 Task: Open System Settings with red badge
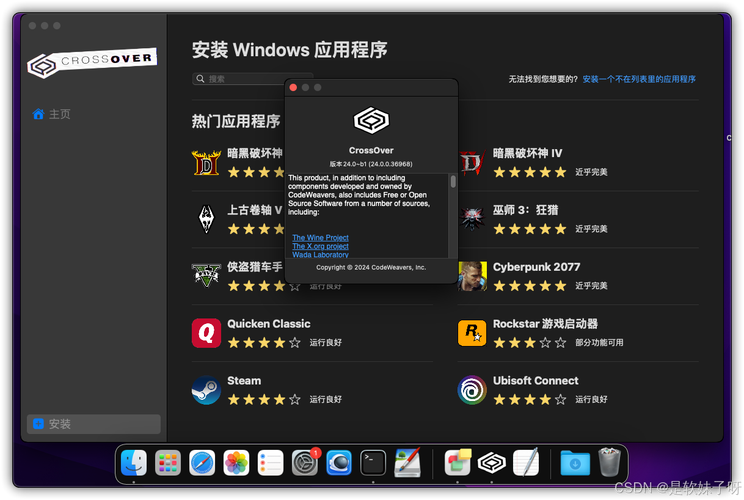pos(305,463)
